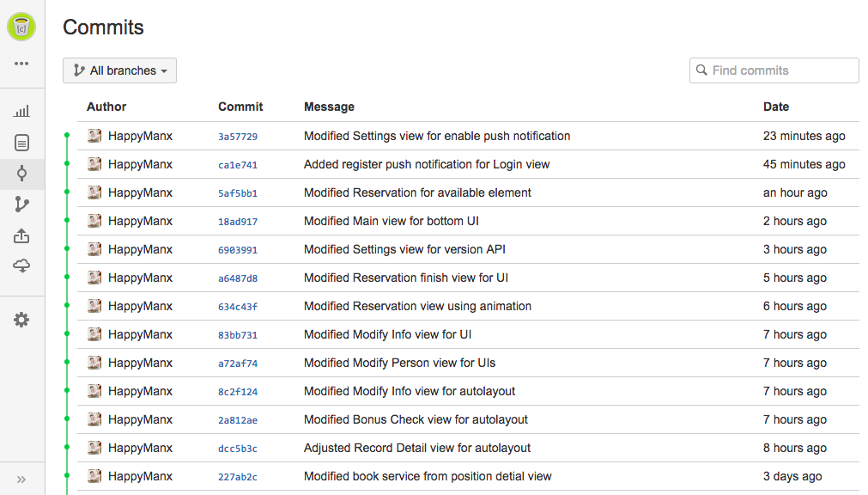The height and width of the screenshot is (495, 868).
Task: Open the Overview bar chart sidebar icon
Action: click(x=21, y=111)
